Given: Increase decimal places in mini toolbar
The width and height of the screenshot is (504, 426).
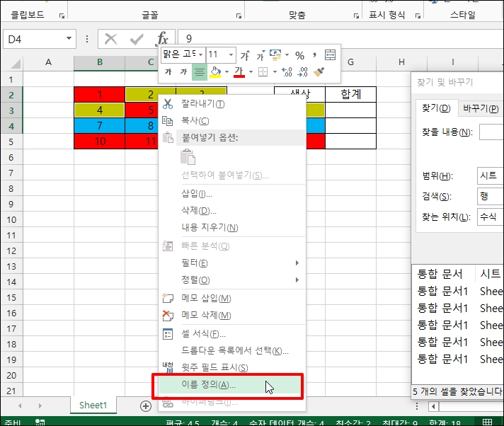Looking at the screenshot, I should [287, 71].
